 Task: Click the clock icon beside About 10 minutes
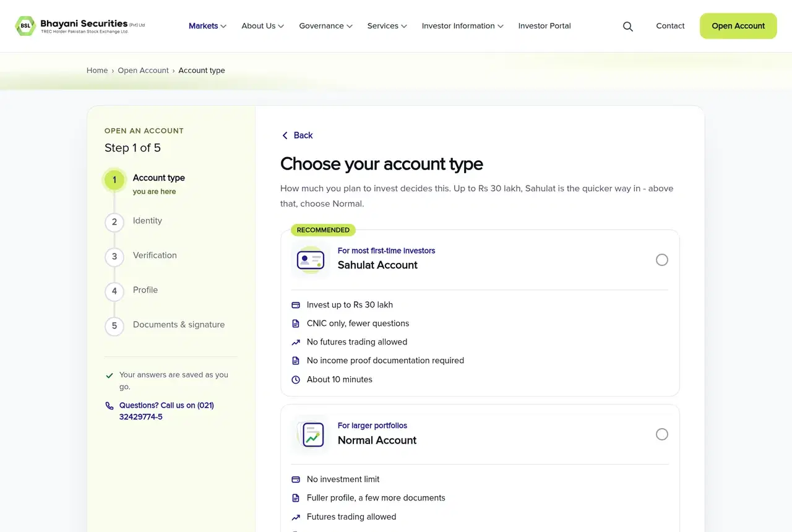(x=296, y=380)
